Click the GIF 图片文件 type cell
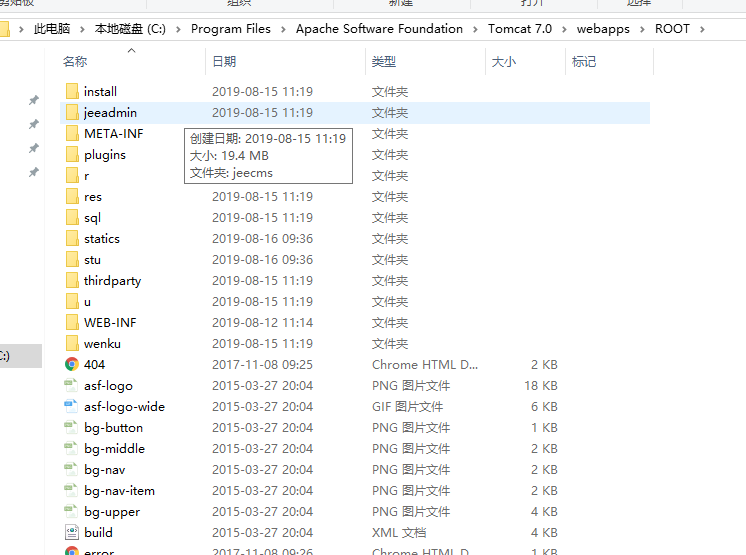Screen dimensions: 746x555 point(407,407)
